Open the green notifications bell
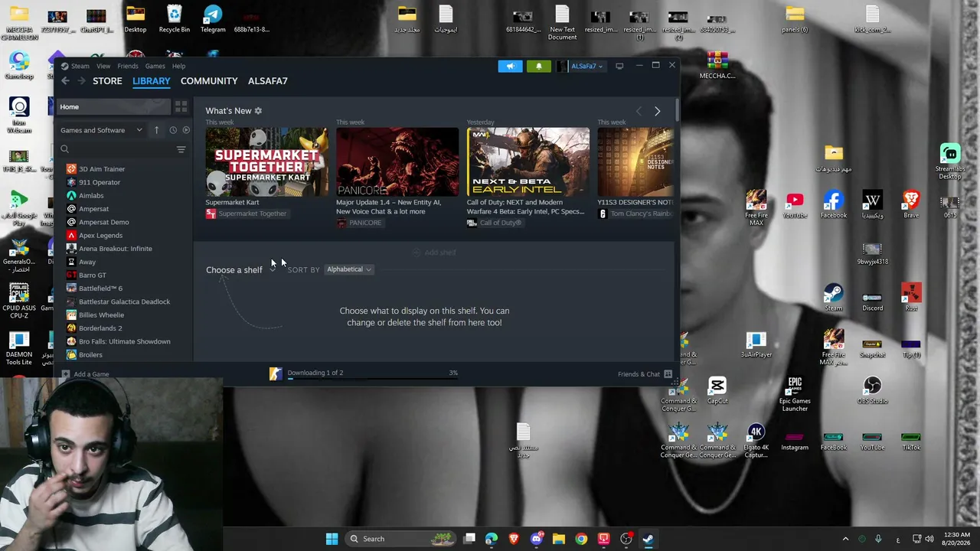The width and height of the screenshot is (980, 551). [538, 67]
